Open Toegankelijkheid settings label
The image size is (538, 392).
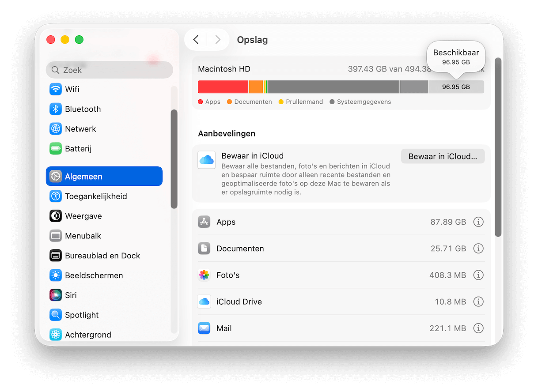pos(96,196)
